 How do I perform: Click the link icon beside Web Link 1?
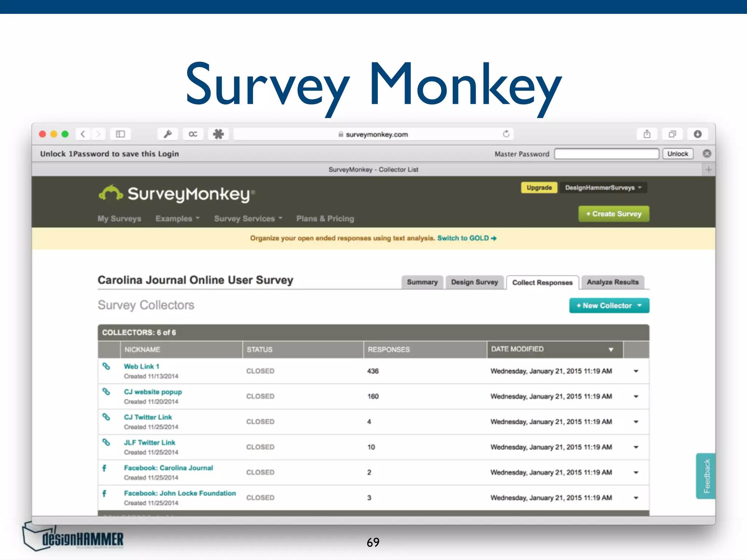coord(106,366)
